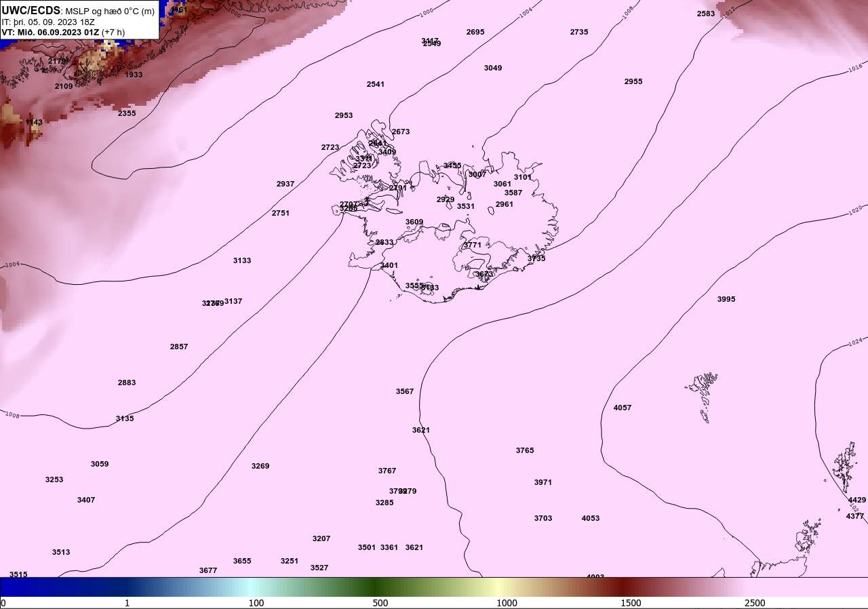Click the map value 3527
This screenshot has width=868, height=609.
click(x=319, y=568)
